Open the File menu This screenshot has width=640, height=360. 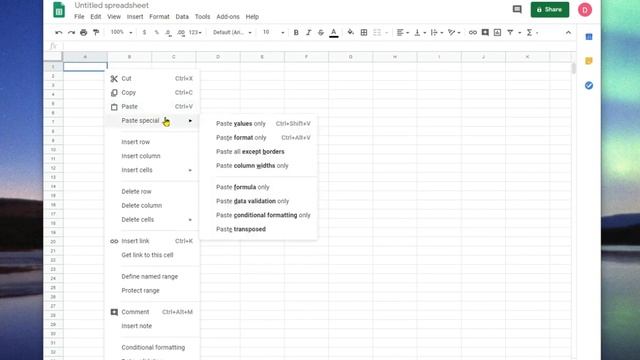pyautogui.click(x=79, y=17)
